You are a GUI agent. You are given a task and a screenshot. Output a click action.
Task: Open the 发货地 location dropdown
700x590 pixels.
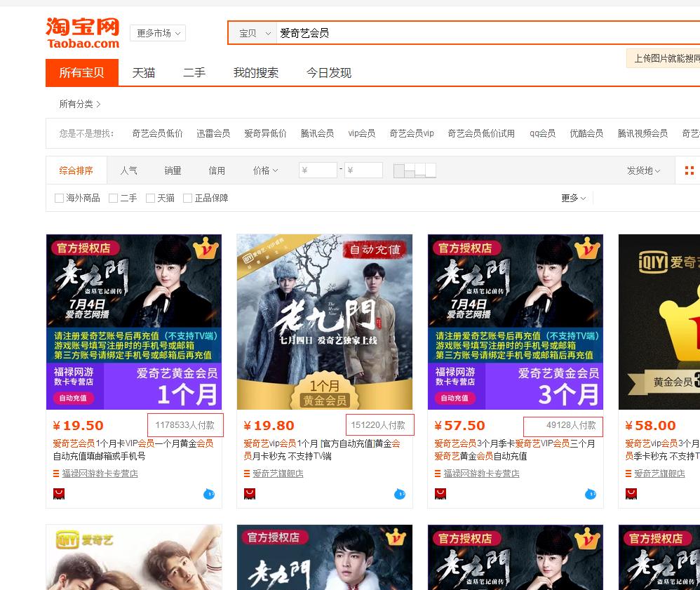pos(643,170)
